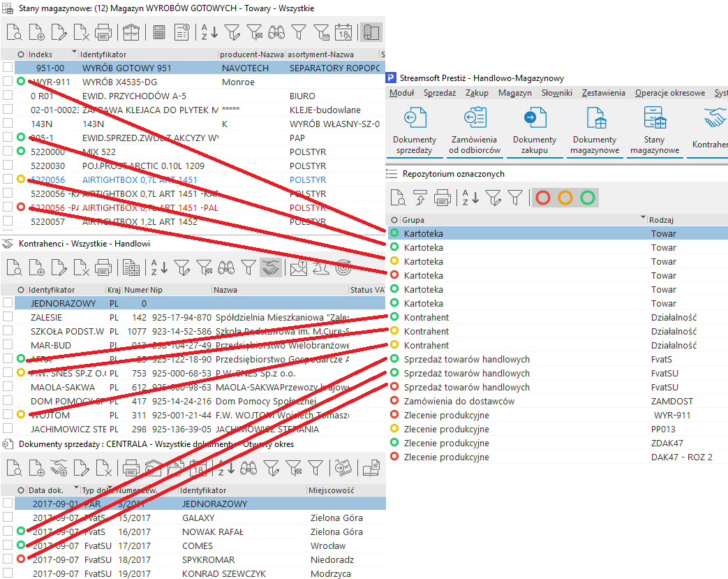Open Zamówienia od odbiorców ribbon button
This screenshot has height=579, width=728.
pos(475,131)
